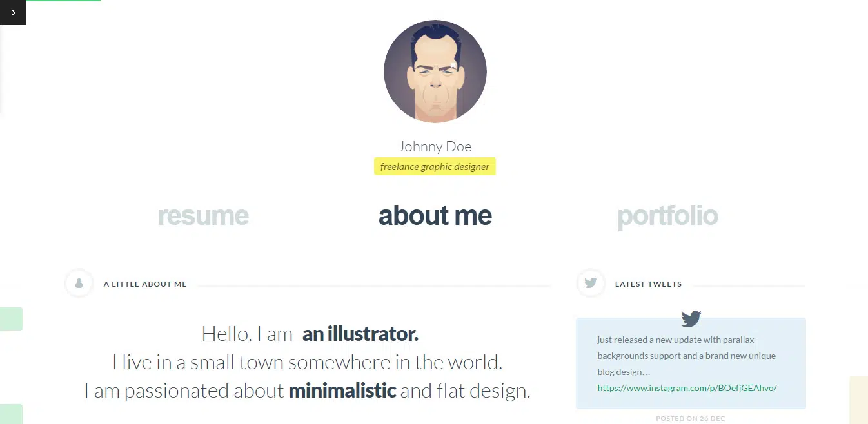The height and width of the screenshot is (424, 868).
Task: Click Johnny Doe's round avatar picture
Action: click(x=435, y=72)
